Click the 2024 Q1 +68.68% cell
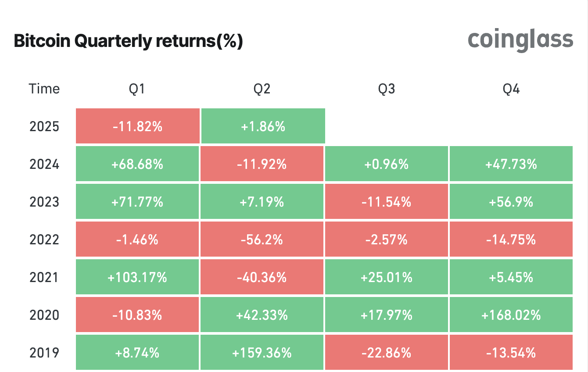 point(137,165)
